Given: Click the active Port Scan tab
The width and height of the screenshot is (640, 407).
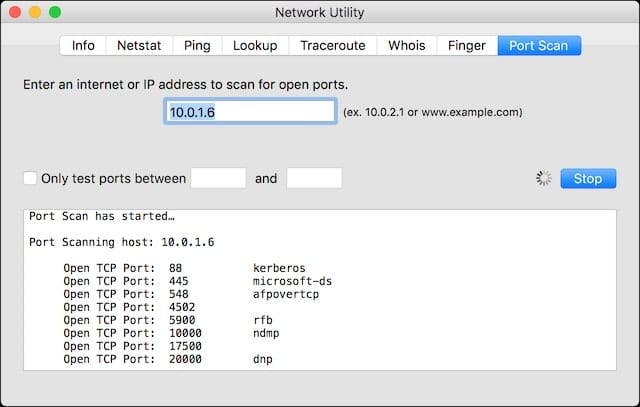Looking at the screenshot, I should [539, 45].
